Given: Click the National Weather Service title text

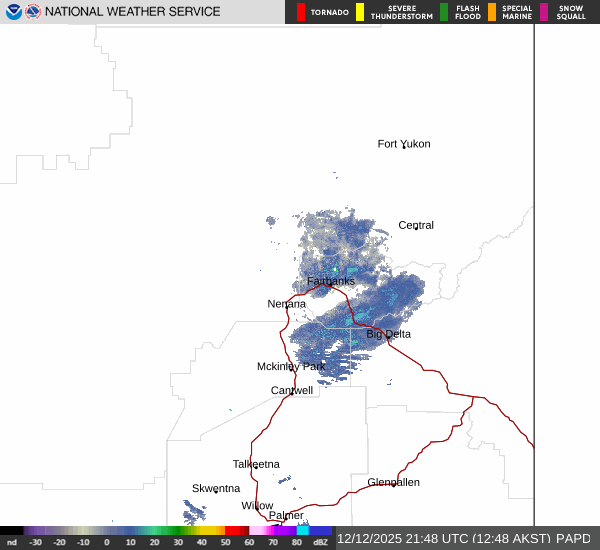Looking at the screenshot, I should pyautogui.click(x=132, y=12).
